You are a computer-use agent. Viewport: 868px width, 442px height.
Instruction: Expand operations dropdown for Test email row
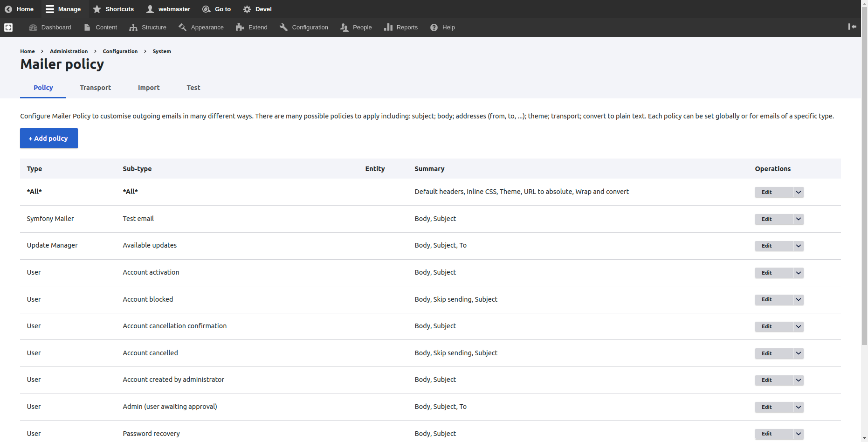[798, 219]
